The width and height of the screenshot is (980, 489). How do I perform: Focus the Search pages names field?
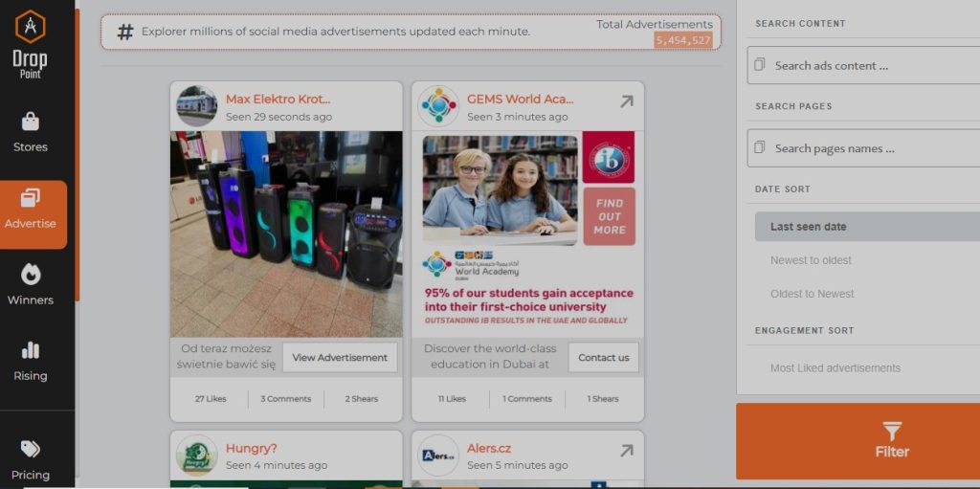[863, 148]
